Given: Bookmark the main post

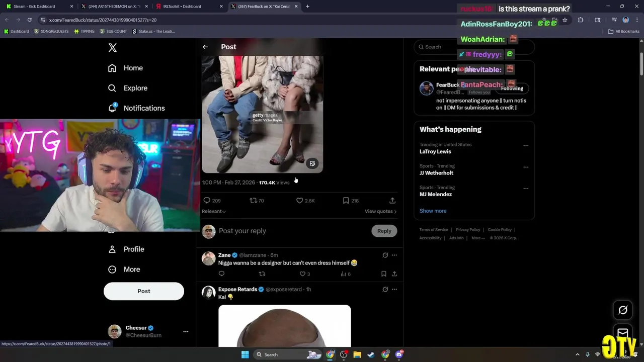Looking at the screenshot, I should 346,201.
